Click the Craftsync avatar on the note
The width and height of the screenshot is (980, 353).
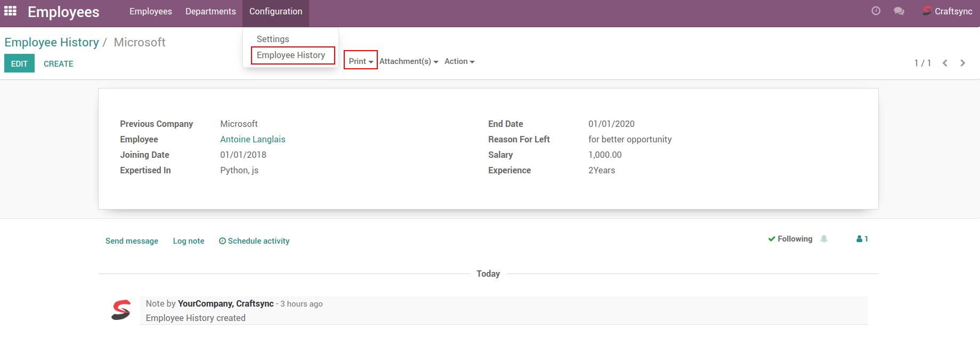point(121,310)
